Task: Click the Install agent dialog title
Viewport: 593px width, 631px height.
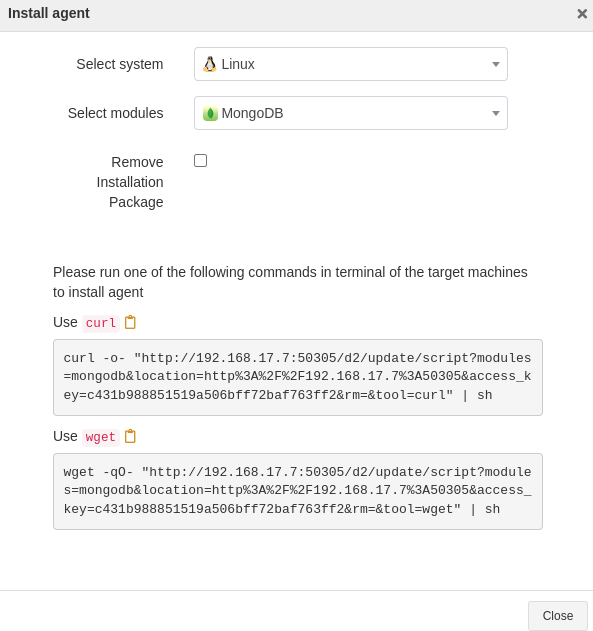Action: coord(49,13)
